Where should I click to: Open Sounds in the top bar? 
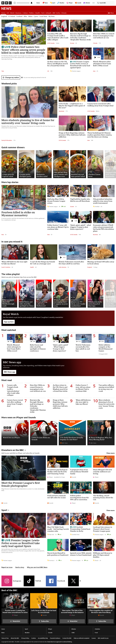[78, 3]
